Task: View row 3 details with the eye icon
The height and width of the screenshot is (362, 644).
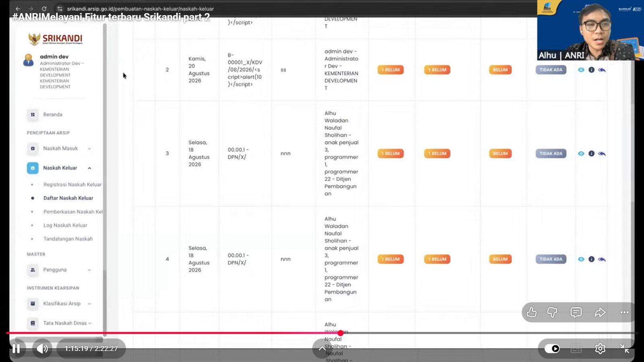Action: (x=581, y=153)
